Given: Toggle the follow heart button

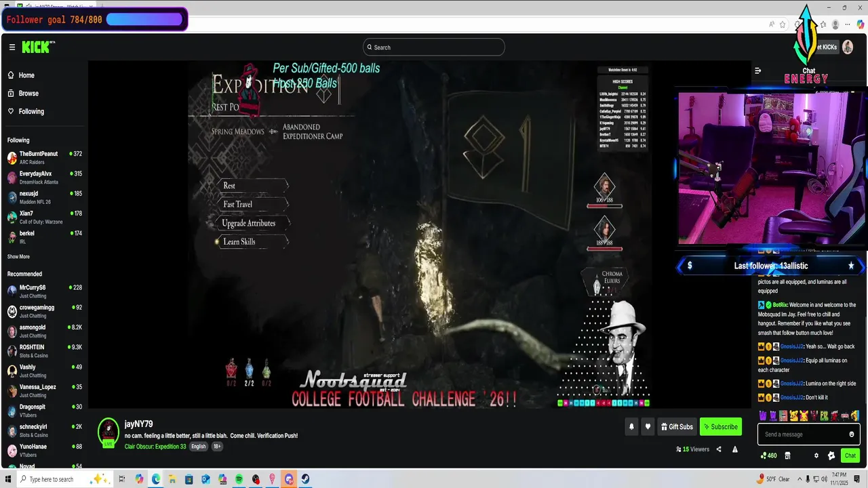Looking at the screenshot, I should (x=648, y=427).
